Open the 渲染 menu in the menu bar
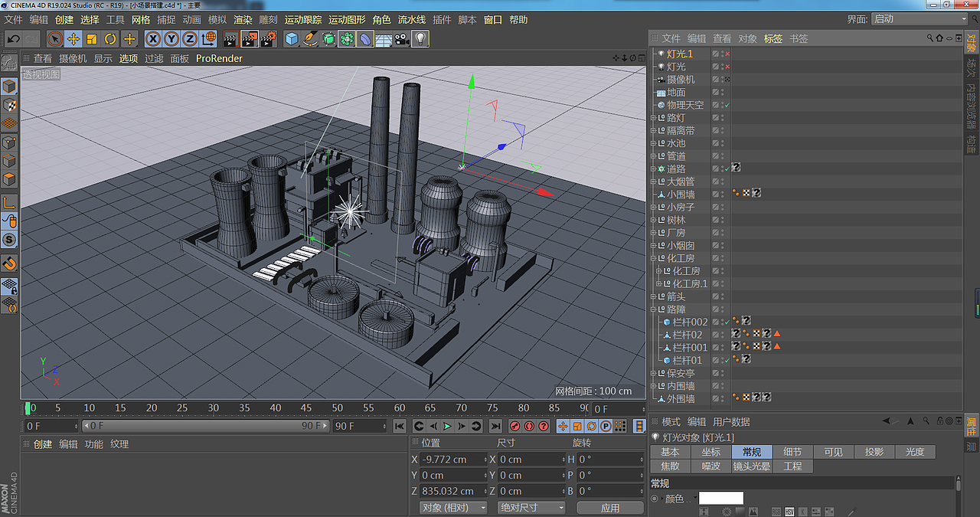The height and width of the screenshot is (517, 980). 243,19
